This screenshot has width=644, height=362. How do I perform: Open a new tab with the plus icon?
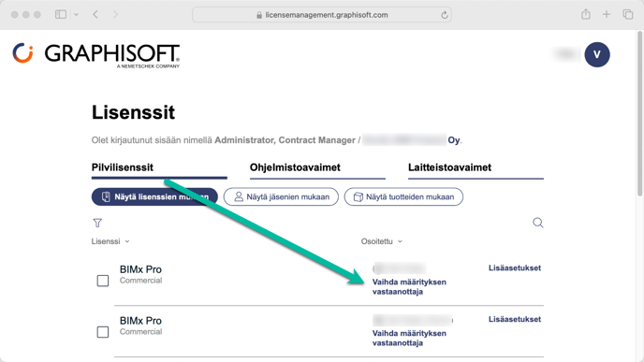[607, 15]
